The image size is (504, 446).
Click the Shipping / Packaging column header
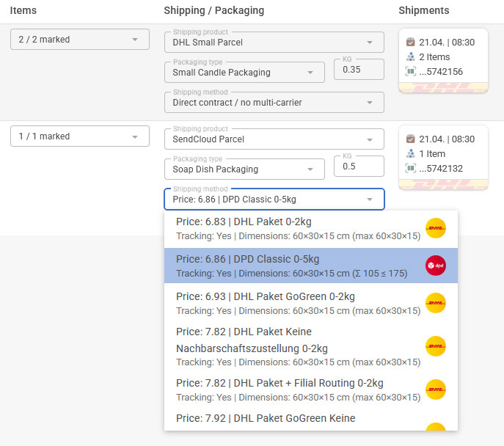coord(214,10)
